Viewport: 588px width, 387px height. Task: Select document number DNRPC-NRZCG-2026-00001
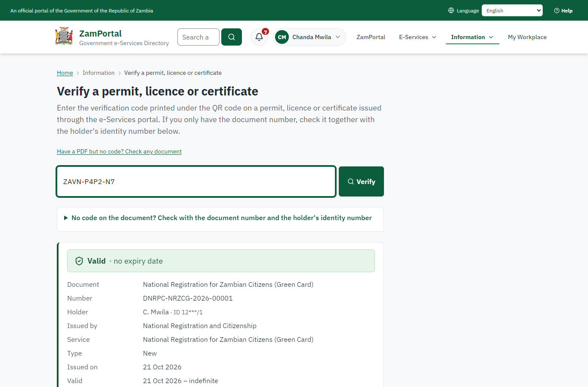[188, 298]
